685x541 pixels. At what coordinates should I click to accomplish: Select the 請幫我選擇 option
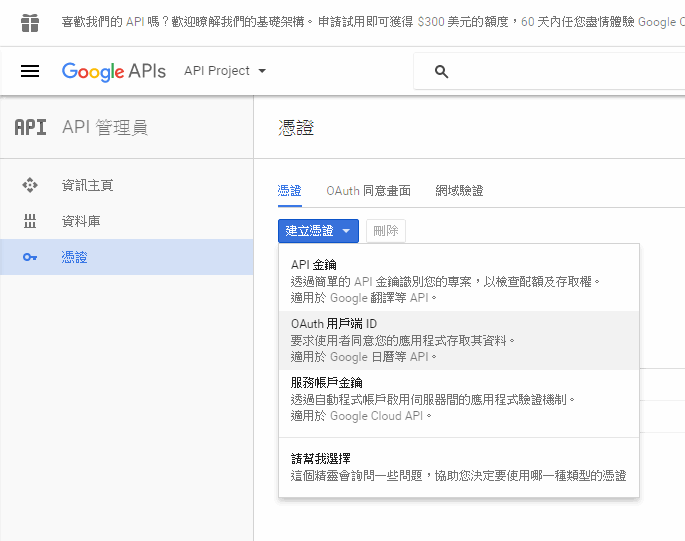click(458, 467)
